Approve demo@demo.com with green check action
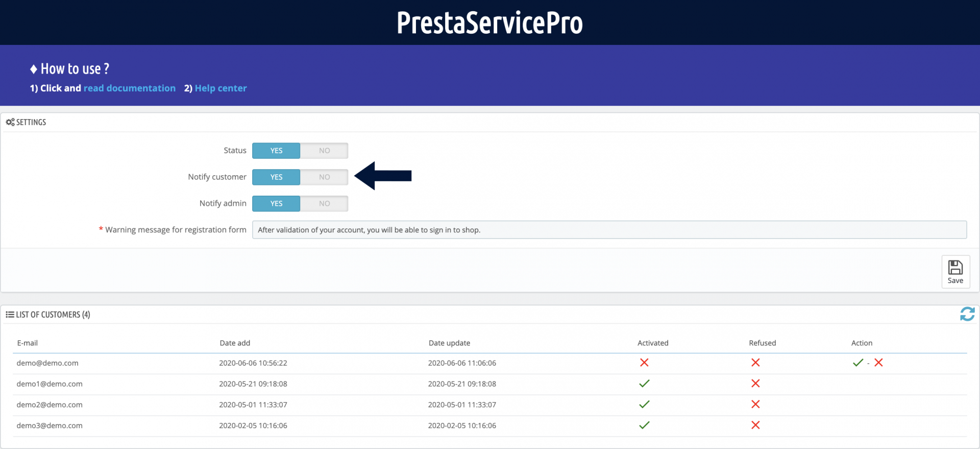The height and width of the screenshot is (449, 980). [x=858, y=363]
